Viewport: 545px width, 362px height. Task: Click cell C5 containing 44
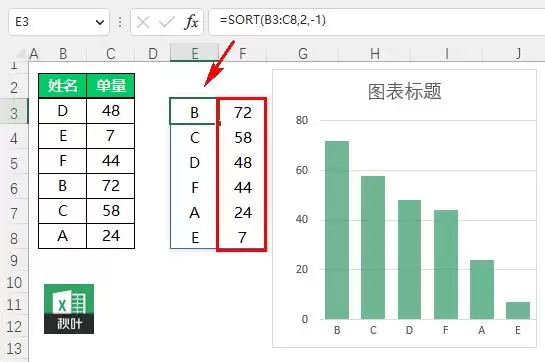[111, 161]
